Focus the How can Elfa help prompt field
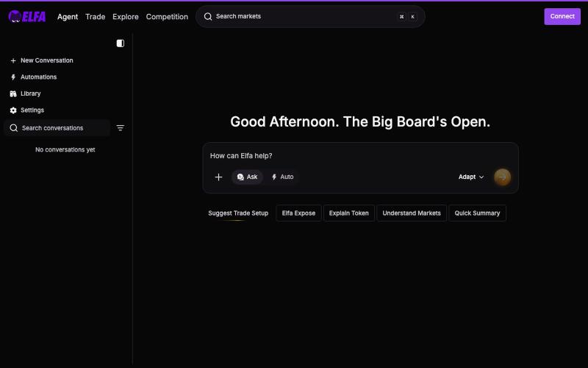 [x=360, y=155]
